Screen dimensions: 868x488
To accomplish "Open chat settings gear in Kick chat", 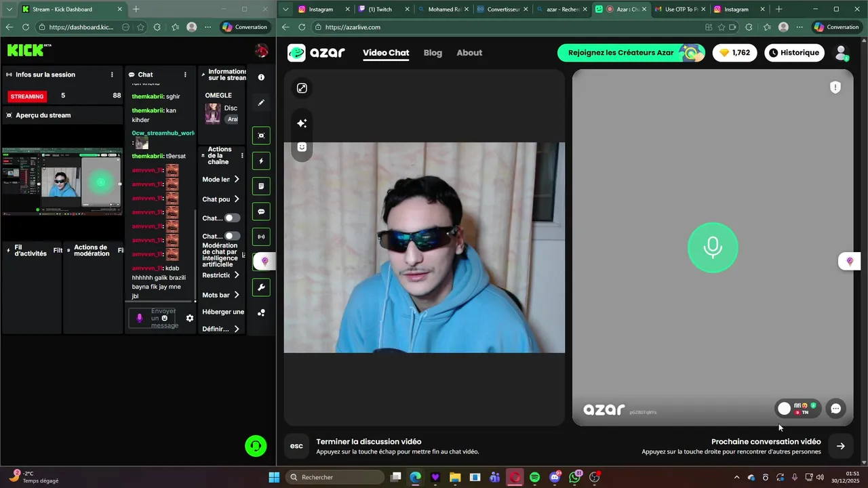I will click(190, 318).
